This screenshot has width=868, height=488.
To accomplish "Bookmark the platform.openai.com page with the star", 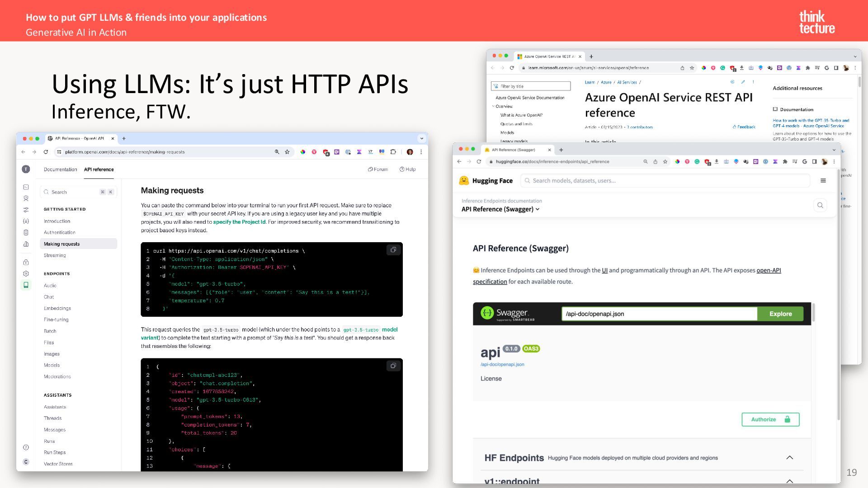I will (x=287, y=152).
